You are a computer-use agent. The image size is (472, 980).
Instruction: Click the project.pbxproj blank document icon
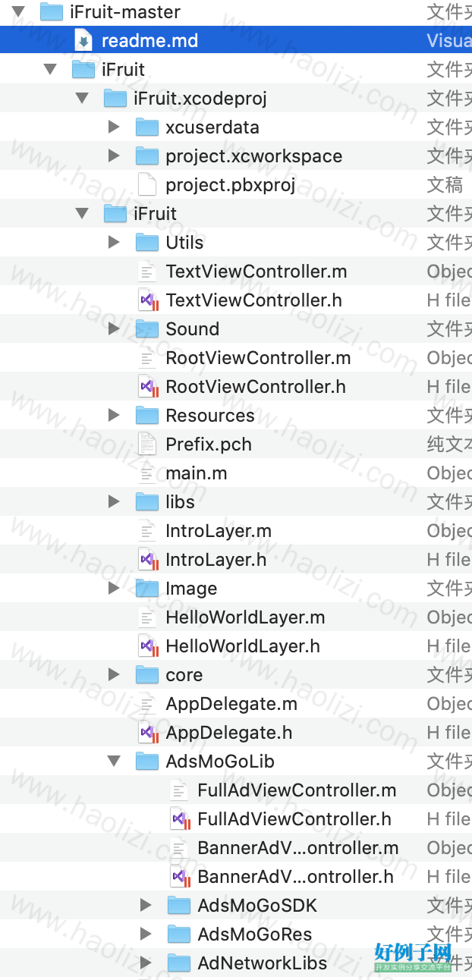pos(146,185)
